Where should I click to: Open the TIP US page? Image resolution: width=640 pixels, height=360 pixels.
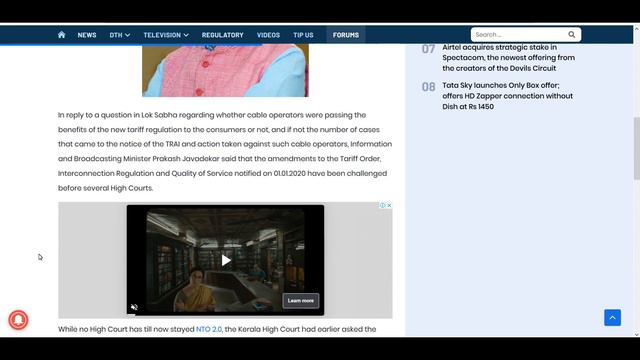coord(303,35)
